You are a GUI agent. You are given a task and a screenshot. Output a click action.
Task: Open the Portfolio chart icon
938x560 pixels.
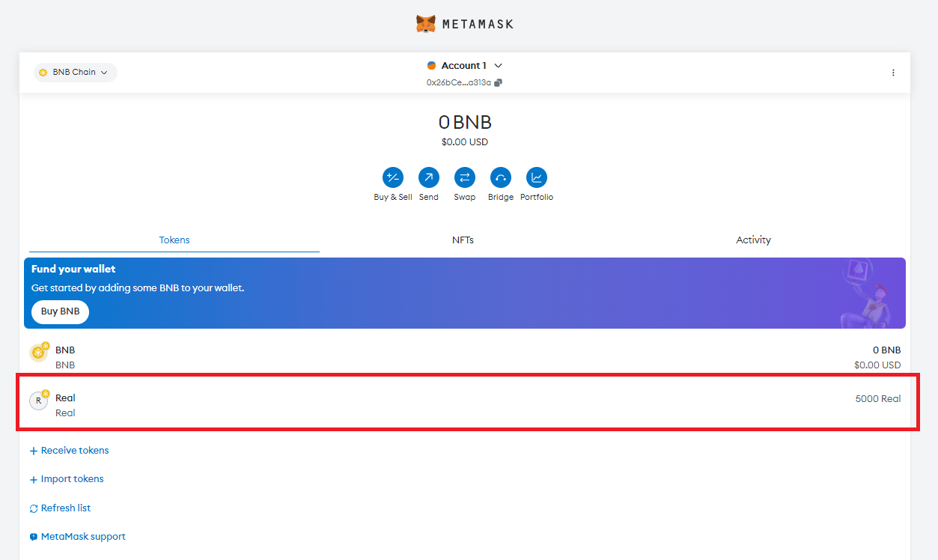(537, 177)
